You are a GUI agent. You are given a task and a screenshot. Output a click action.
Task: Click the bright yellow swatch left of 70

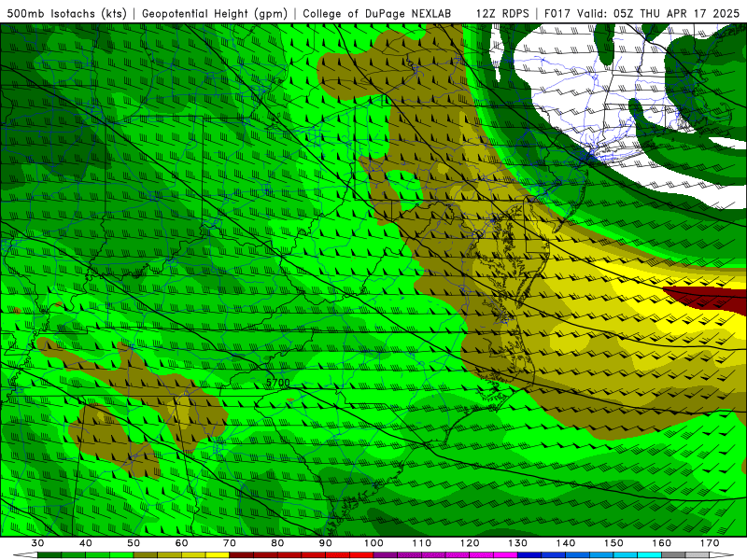click(218, 554)
